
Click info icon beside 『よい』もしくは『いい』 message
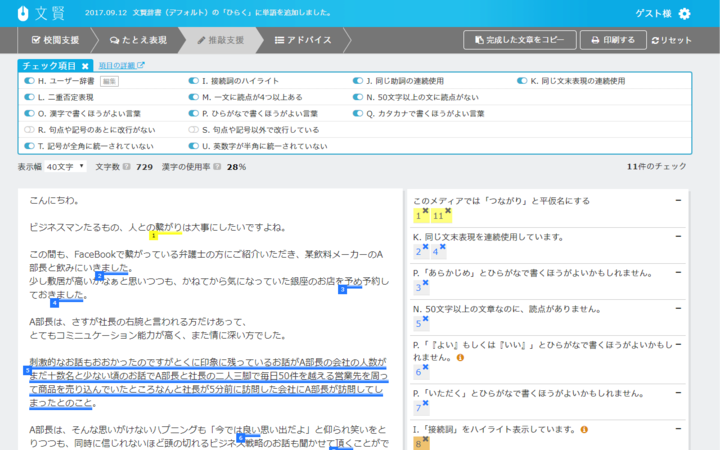460,357
